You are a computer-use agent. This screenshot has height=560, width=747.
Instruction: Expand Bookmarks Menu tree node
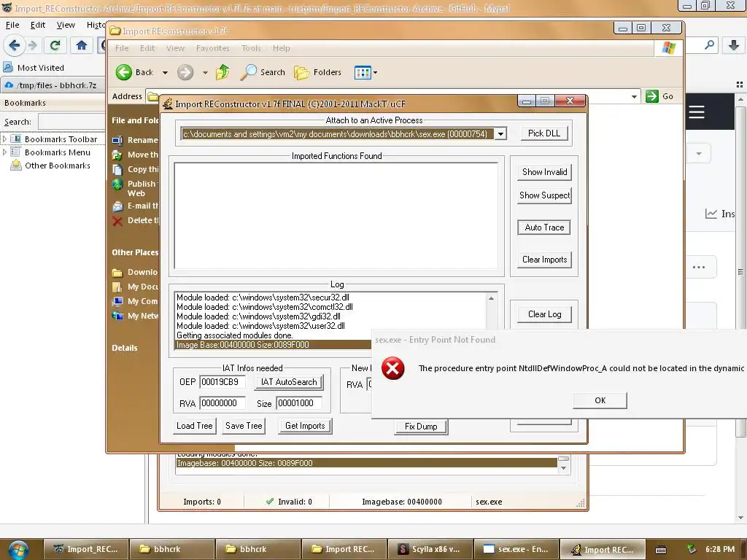[5, 152]
